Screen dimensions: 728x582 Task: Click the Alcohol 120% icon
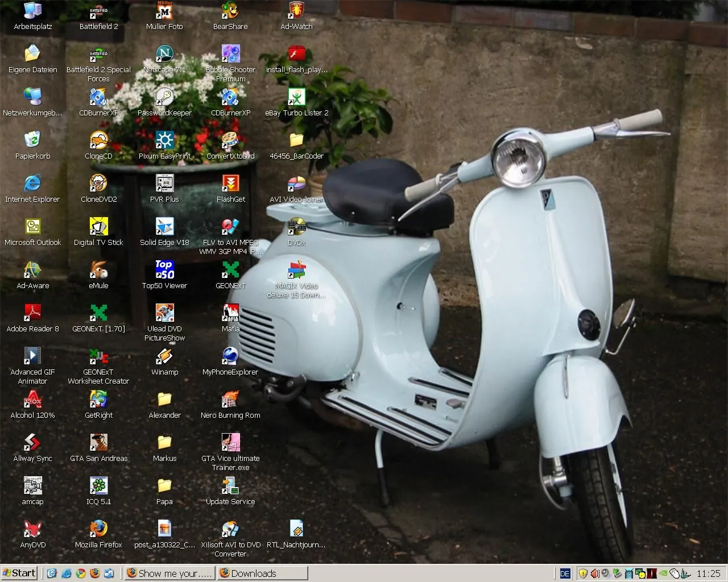(32, 400)
